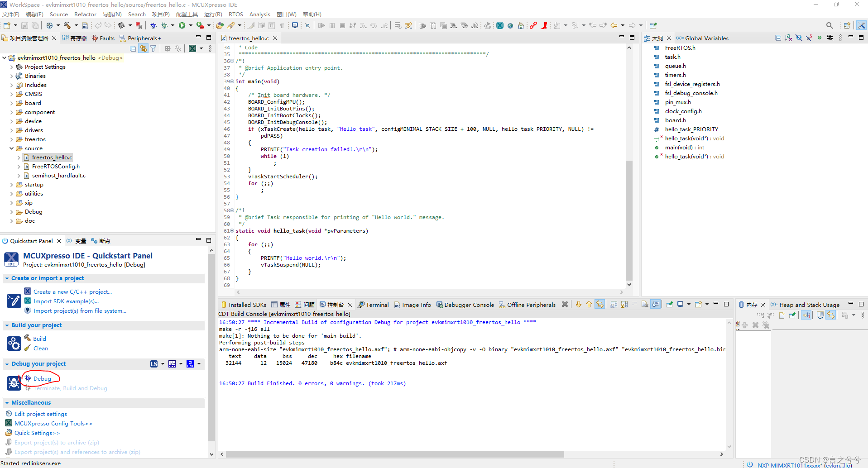Click the code editor vertical scrollbar thumb
Viewport: 868px width, 468px height.
(629, 220)
